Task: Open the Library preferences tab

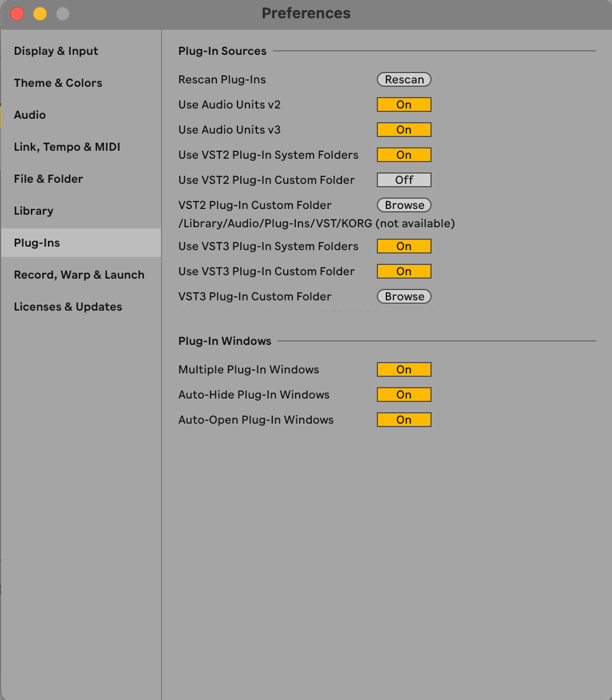Action: [x=34, y=211]
